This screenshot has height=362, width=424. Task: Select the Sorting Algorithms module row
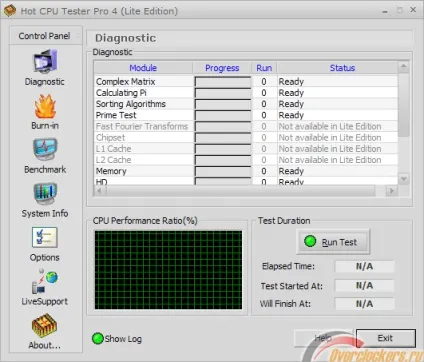point(246,104)
